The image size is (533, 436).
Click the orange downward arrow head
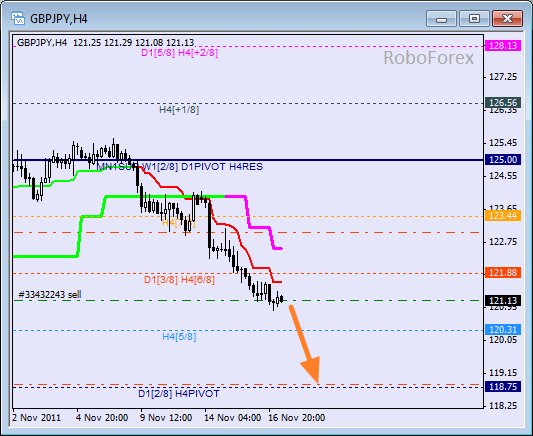click(x=312, y=370)
